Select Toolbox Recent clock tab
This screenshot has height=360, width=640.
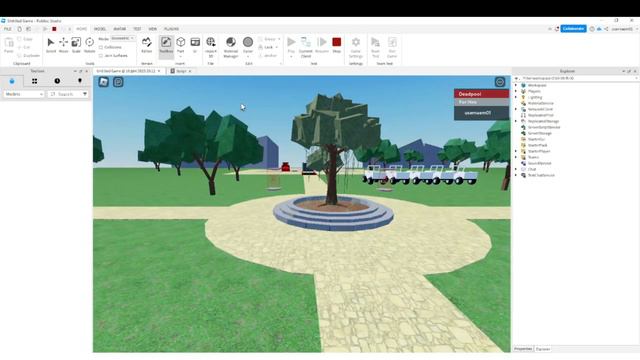click(x=57, y=81)
